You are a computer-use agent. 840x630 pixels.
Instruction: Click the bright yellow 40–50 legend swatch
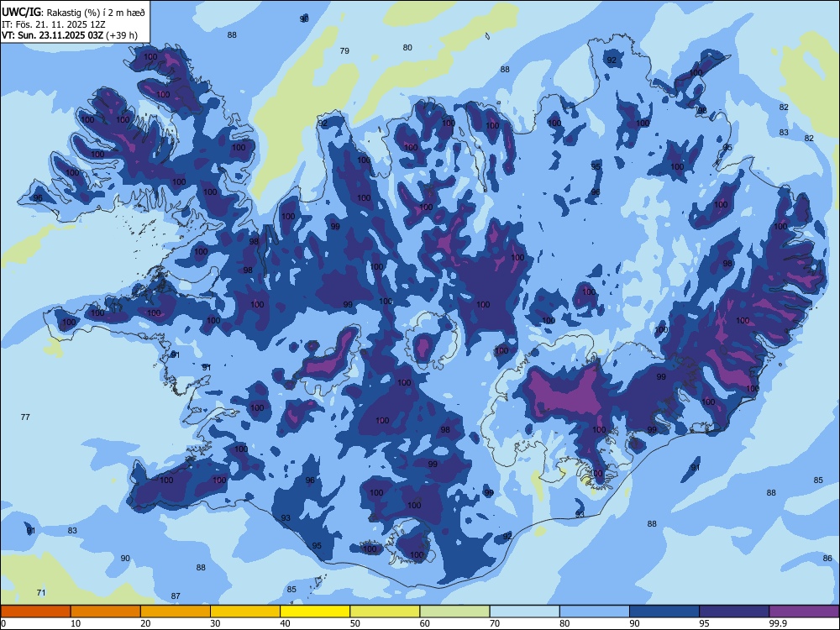315,612
